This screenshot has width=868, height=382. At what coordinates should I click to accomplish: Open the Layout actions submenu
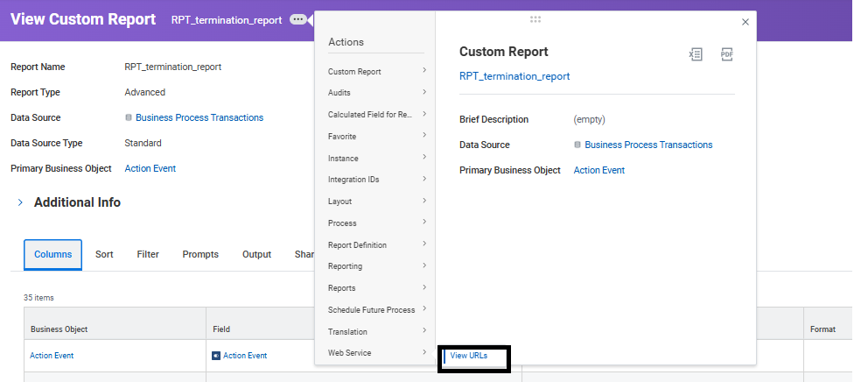point(376,202)
